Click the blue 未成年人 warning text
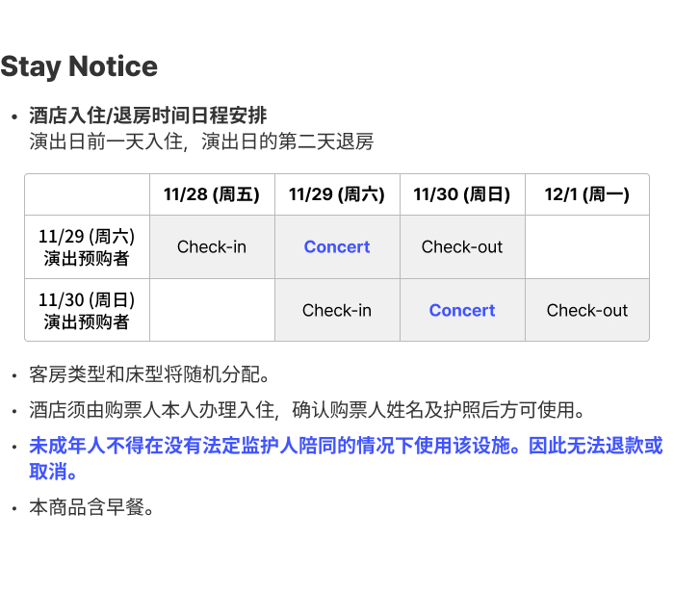 point(346,458)
